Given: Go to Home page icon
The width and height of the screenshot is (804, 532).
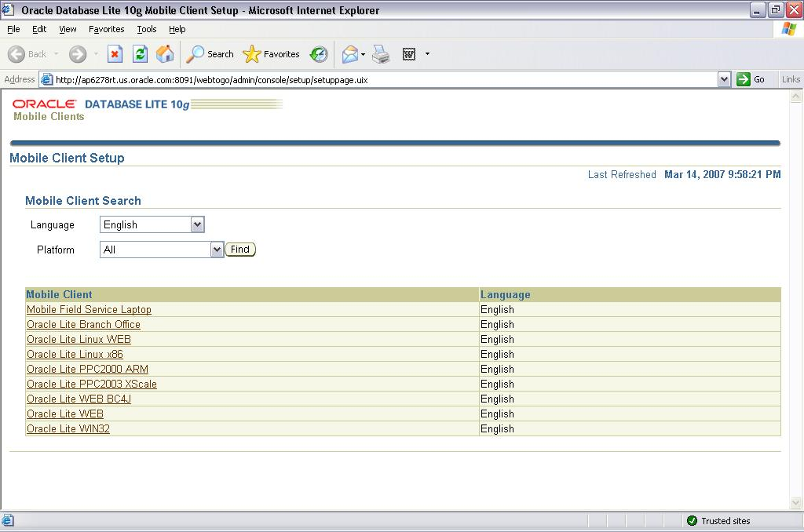Looking at the screenshot, I should (165, 54).
